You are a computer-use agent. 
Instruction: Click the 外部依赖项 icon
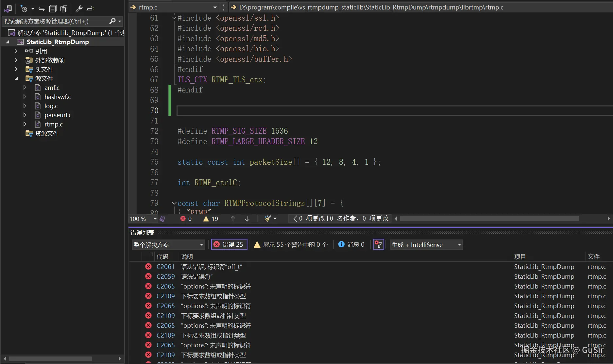[29, 60]
